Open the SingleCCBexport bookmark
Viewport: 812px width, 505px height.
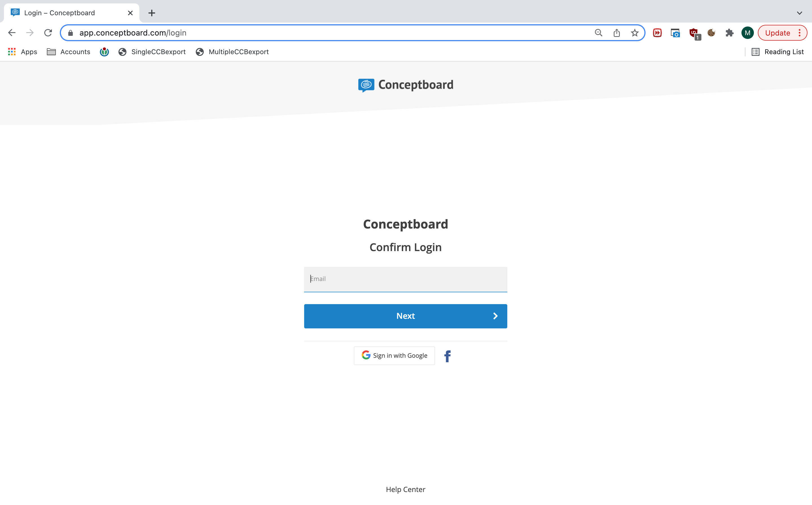click(x=152, y=52)
